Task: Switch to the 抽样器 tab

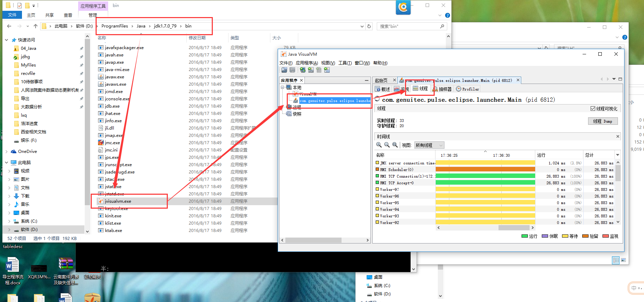Action: [442, 89]
